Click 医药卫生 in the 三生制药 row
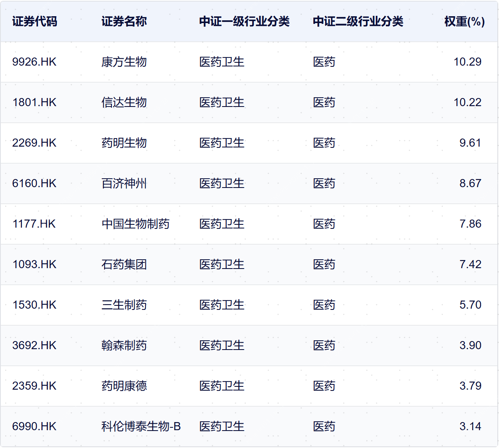The image size is (499, 448). [222, 305]
